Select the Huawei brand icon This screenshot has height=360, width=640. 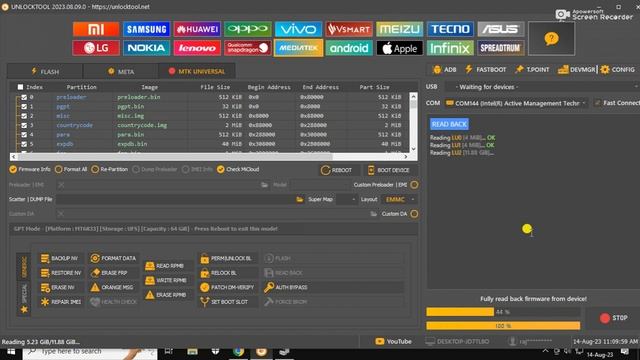point(197,29)
